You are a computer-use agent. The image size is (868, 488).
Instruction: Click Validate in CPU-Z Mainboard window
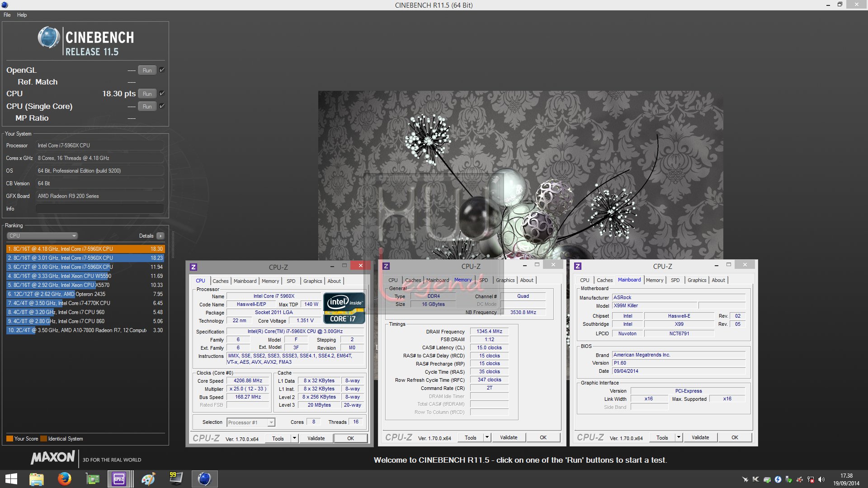(700, 437)
